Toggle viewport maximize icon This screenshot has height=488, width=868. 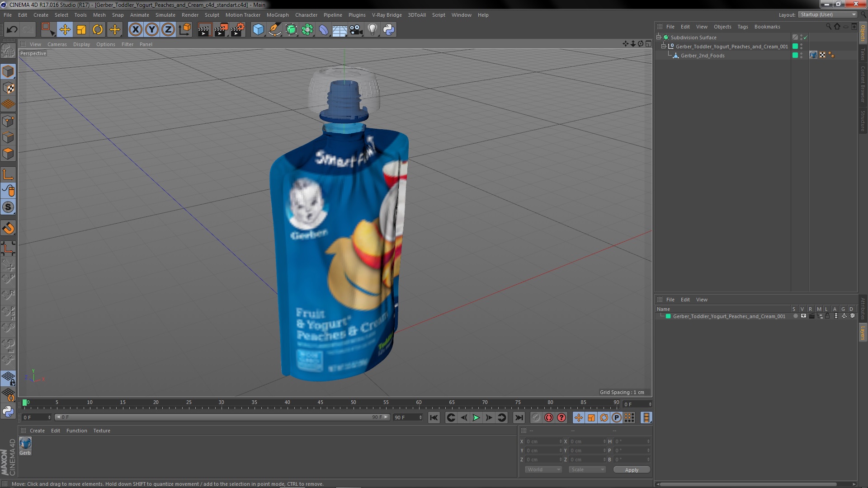(648, 44)
